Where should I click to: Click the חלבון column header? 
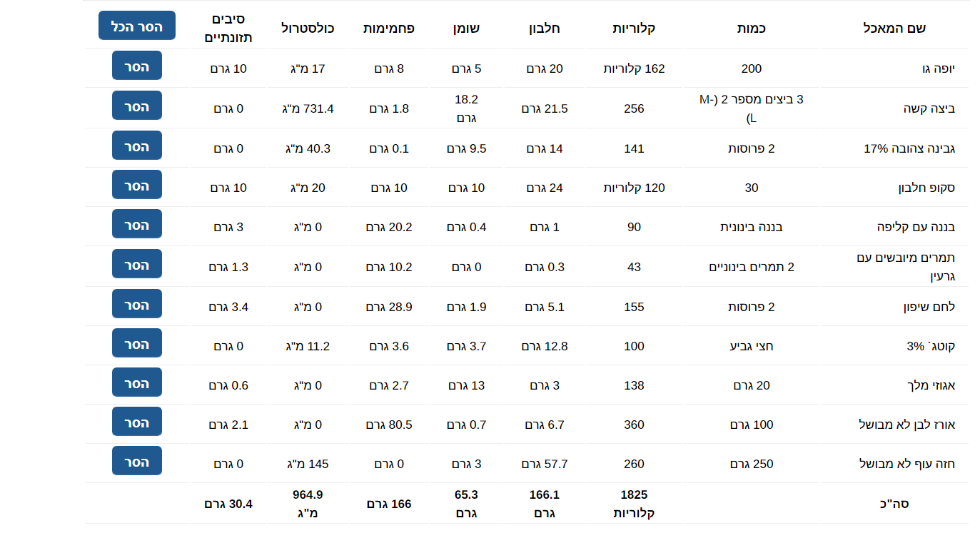point(545,29)
